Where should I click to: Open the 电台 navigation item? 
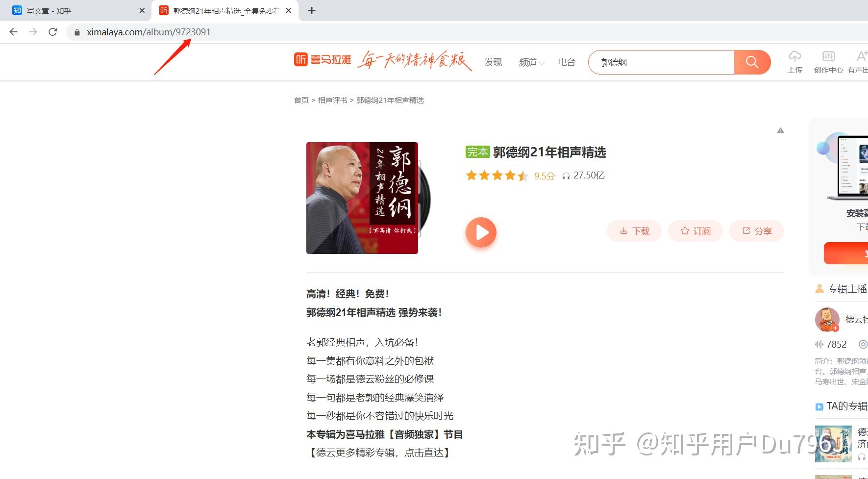(567, 62)
